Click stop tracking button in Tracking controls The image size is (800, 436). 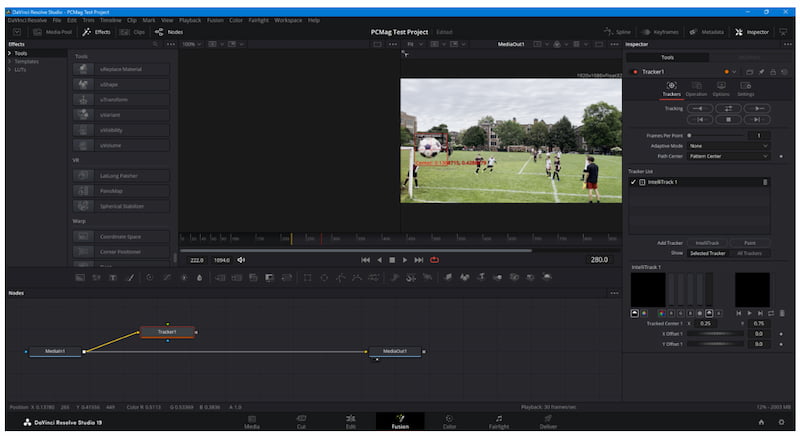point(729,119)
